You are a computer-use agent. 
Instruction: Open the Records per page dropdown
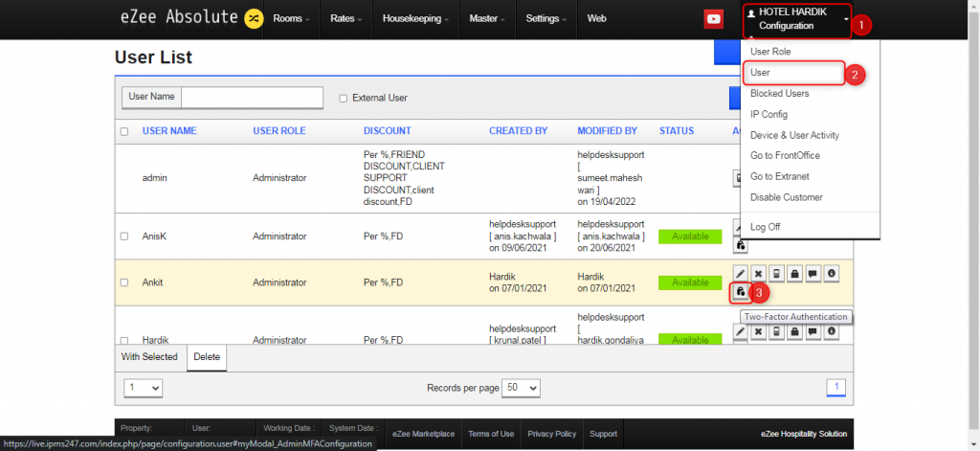click(x=522, y=388)
